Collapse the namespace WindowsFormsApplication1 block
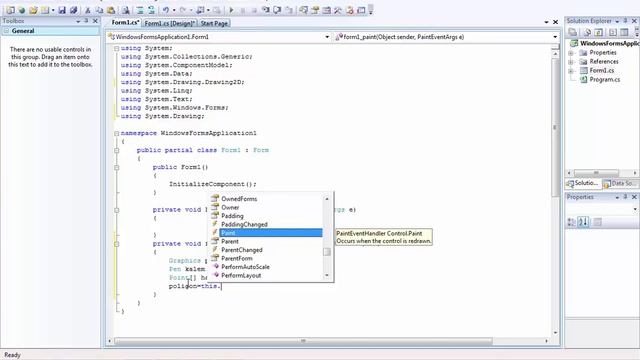 coord(116,133)
